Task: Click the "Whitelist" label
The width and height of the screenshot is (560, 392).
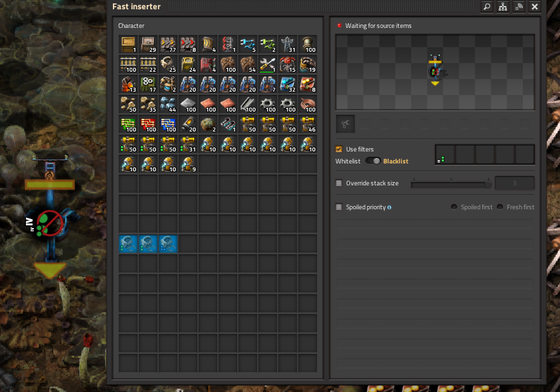Action: coord(348,161)
